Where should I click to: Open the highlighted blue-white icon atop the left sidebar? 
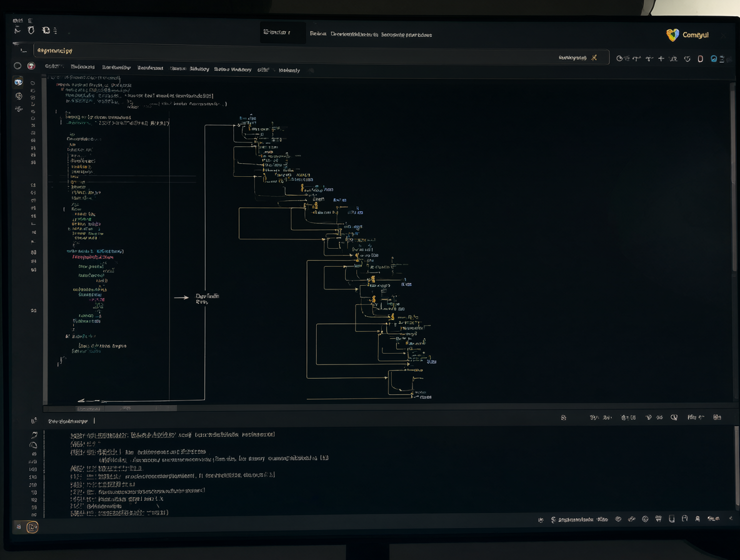(x=18, y=82)
